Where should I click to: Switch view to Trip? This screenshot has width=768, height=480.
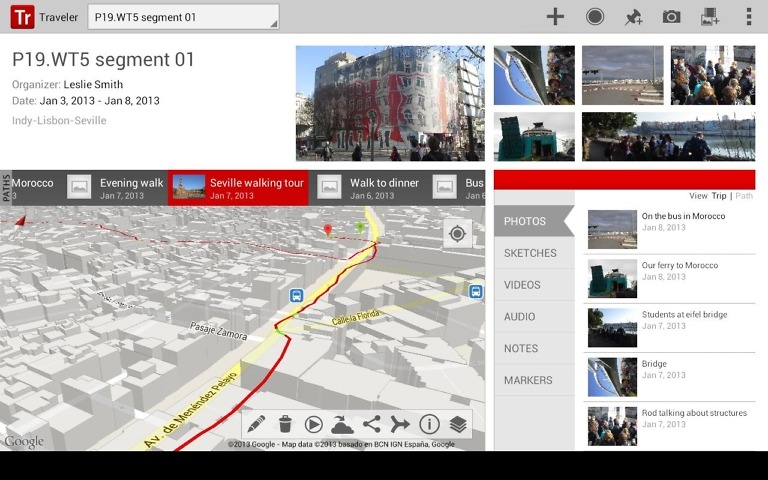pyautogui.click(x=719, y=196)
